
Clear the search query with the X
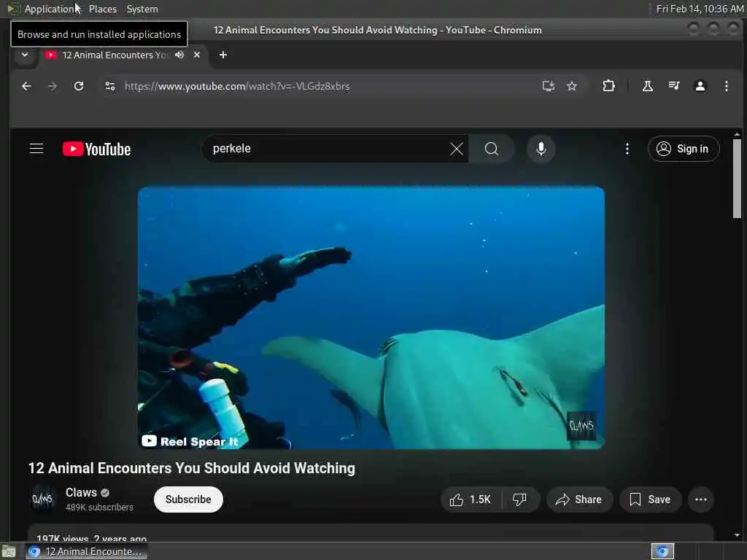(x=457, y=149)
